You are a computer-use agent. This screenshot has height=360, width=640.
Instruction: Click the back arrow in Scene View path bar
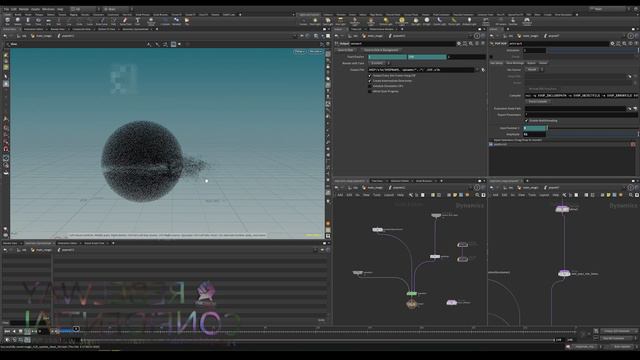5,36
